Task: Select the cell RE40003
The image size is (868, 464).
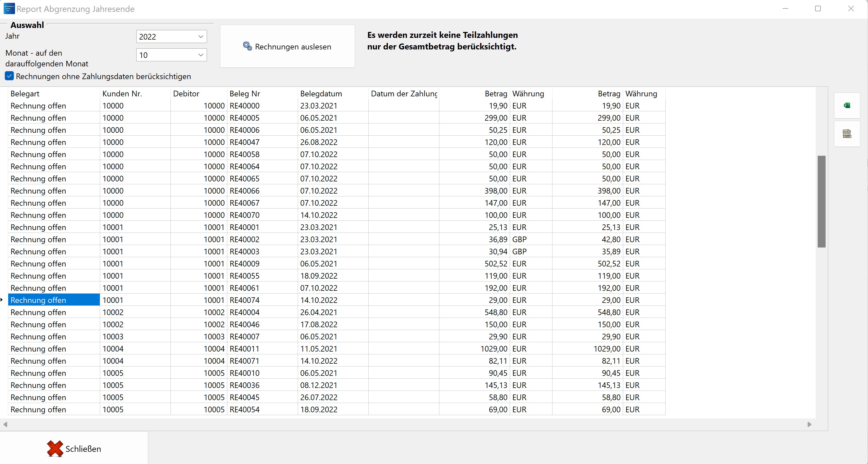Action: click(x=262, y=251)
